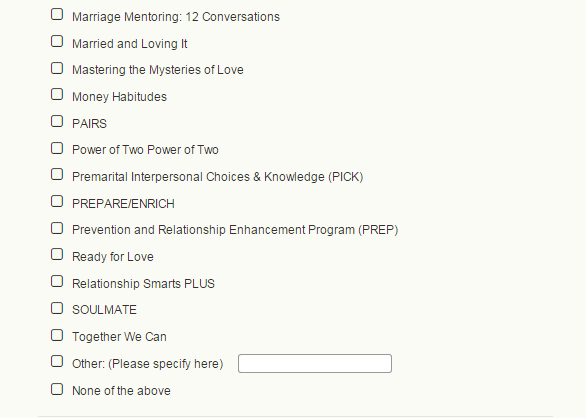
Task: Click the SOULMATE label text
Action: 104,310
